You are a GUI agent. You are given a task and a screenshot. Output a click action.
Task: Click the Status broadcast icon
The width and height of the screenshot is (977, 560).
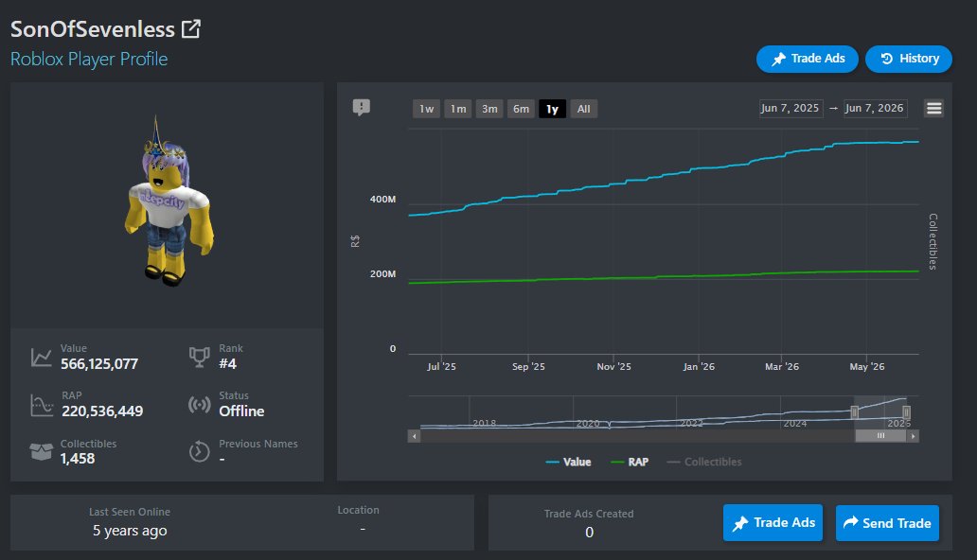tap(200, 405)
